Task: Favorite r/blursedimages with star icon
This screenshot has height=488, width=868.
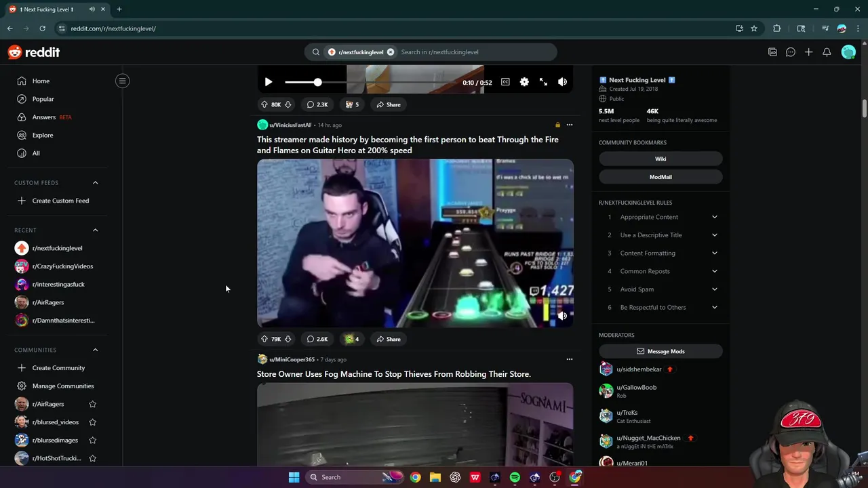Action: (x=93, y=440)
